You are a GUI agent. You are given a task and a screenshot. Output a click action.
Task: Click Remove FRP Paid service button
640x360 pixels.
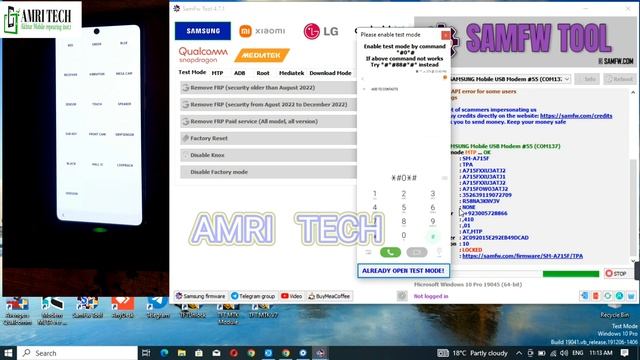pos(268,121)
